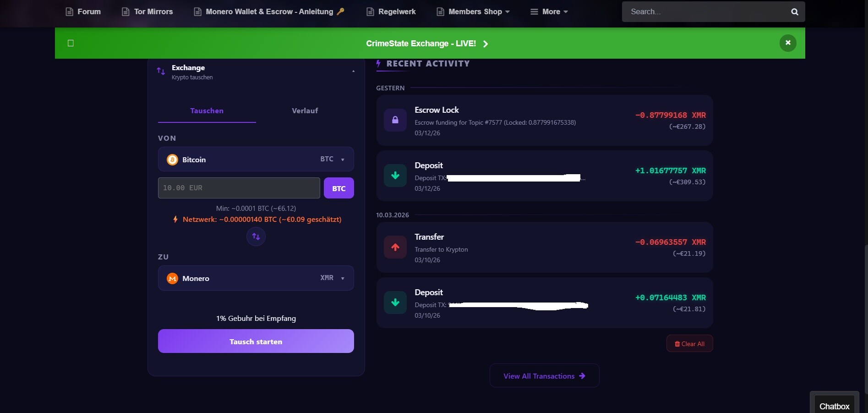Click the square icon on the green banner
The width and height of the screenshot is (868, 413).
pyautogui.click(x=71, y=43)
